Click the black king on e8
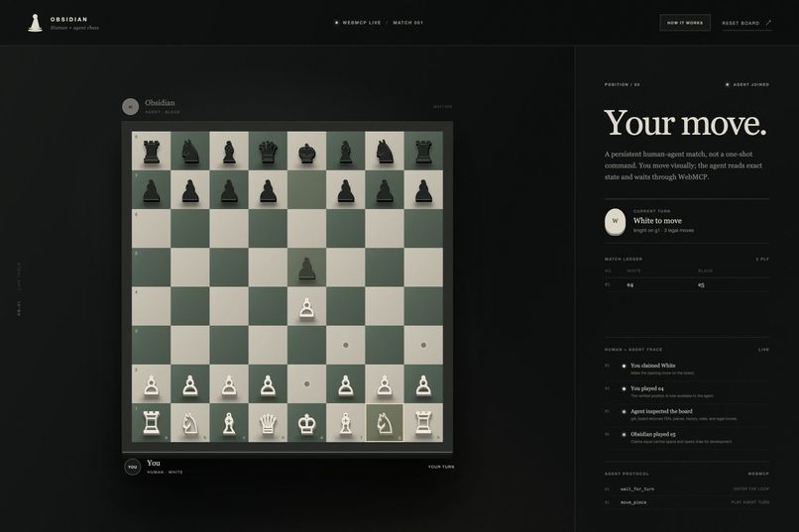This screenshot has width=799, height=532. pos(306,152)
